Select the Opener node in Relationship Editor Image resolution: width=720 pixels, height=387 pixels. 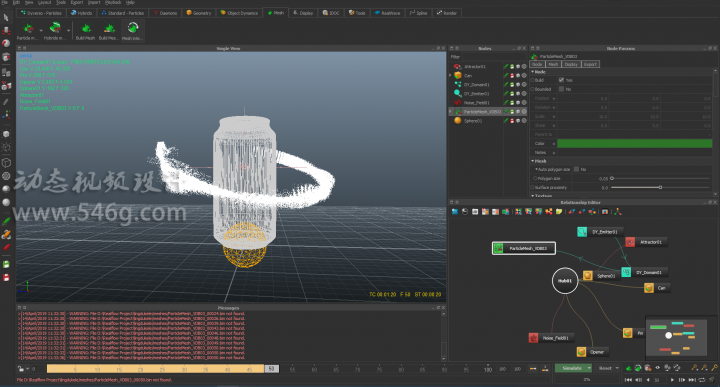coord(592,352)
